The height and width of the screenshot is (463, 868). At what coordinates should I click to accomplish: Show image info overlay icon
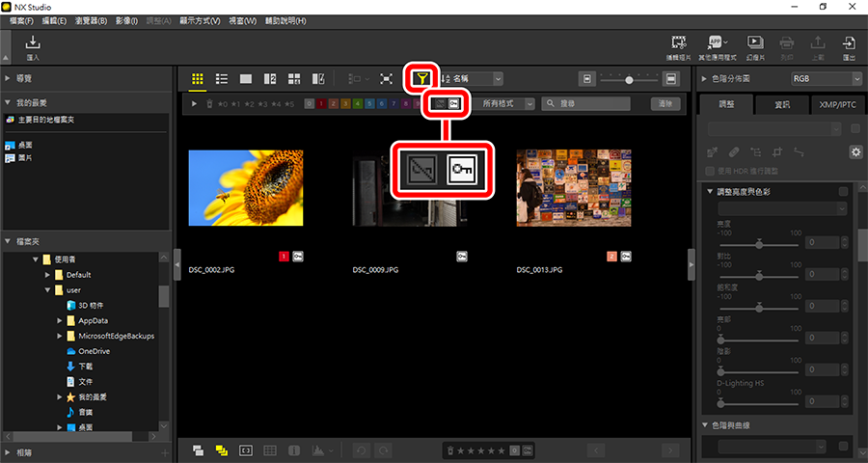(x=294, y=450)
